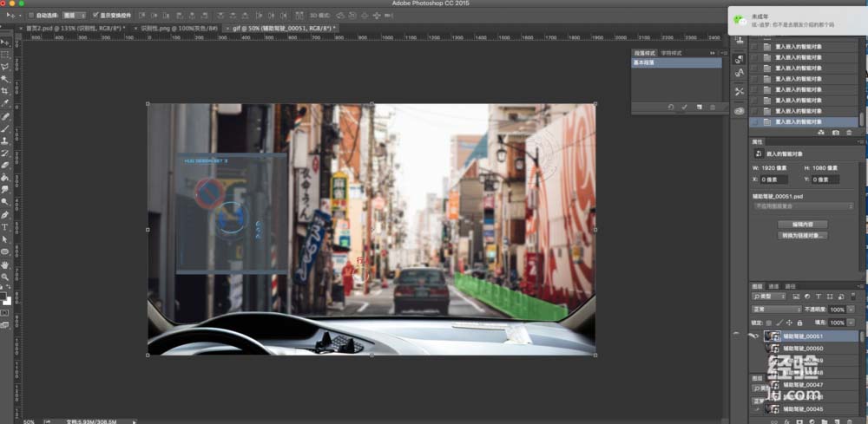
Task: Select the Rectangular Marquee tool
Action: (x=4, y=54)
